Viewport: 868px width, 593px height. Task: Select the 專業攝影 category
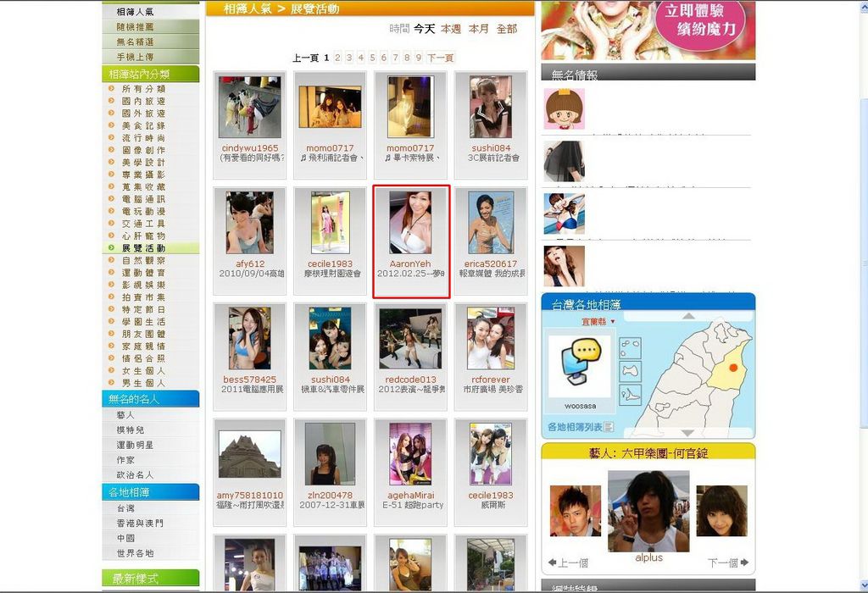(143, 175)
